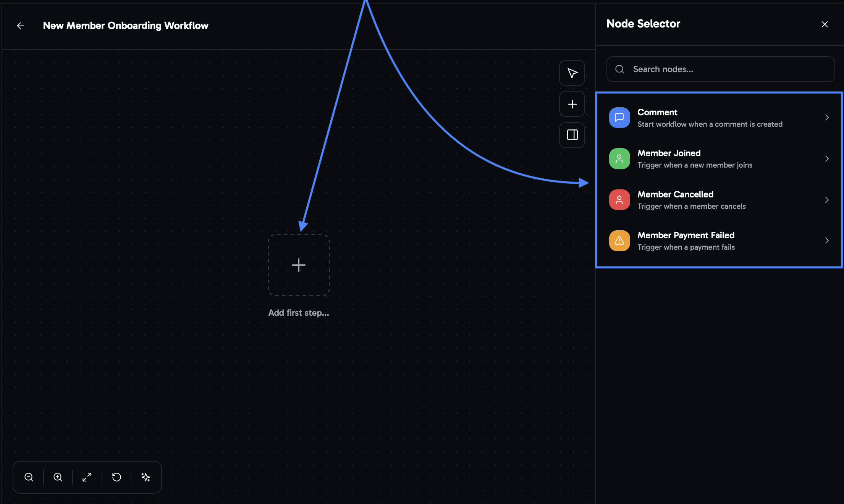
Task: Select the pointer cursor tool
Action: click(x=572, y=73)
